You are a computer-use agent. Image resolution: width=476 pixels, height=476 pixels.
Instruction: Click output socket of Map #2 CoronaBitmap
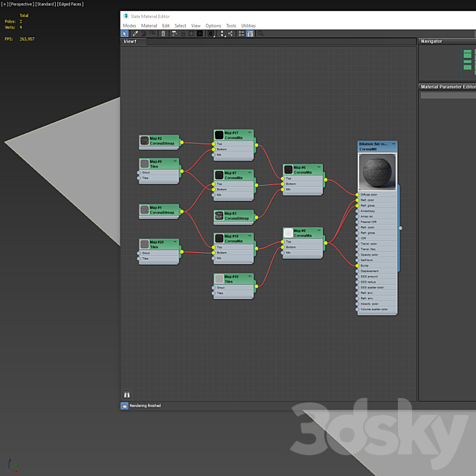tap(181, 142)
